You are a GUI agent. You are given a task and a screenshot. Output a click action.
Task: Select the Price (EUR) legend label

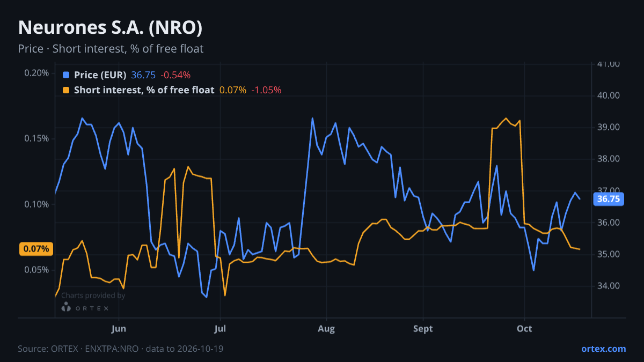coord(100,75)
